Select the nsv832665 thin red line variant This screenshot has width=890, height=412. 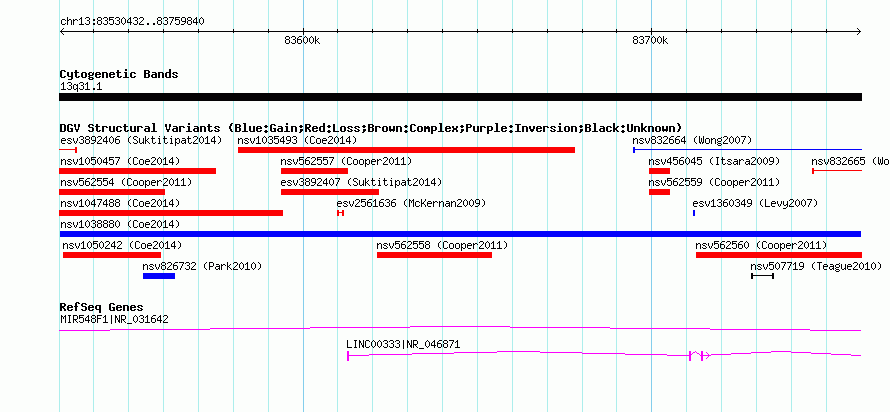coord(837,171)
